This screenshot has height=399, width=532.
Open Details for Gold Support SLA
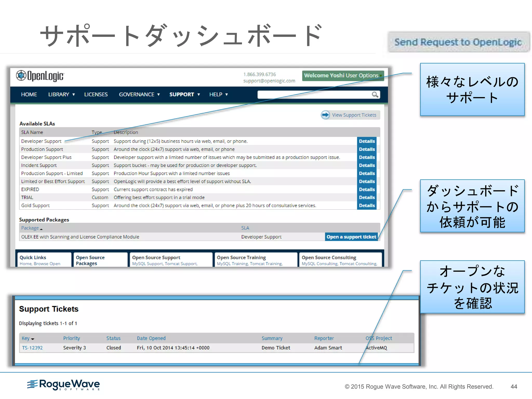click(x=367, y=205)
